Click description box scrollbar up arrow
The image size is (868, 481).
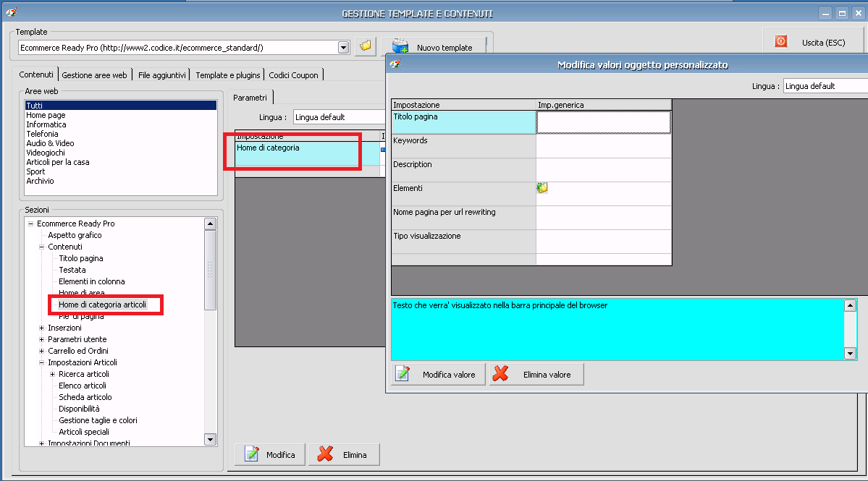(851, 305)
